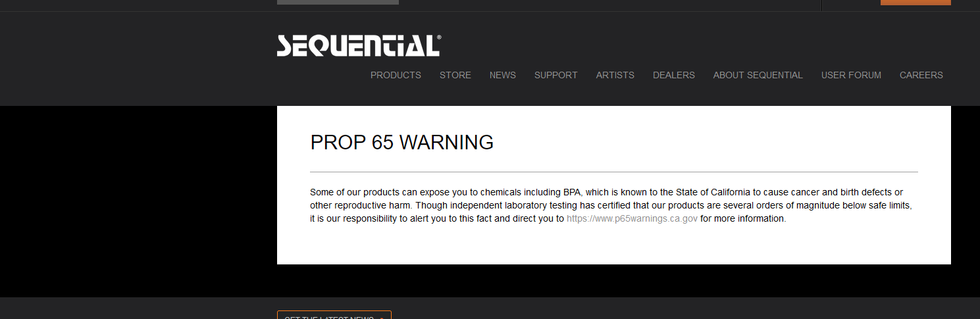Navigate to Support
The image size is (980, 319).
click(x=556, y=75)
